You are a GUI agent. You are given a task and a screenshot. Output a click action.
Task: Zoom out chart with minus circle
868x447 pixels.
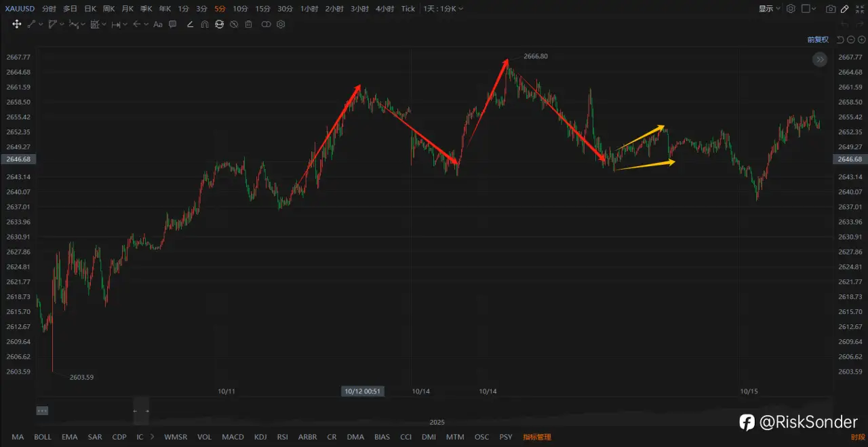tap(851, 39)
